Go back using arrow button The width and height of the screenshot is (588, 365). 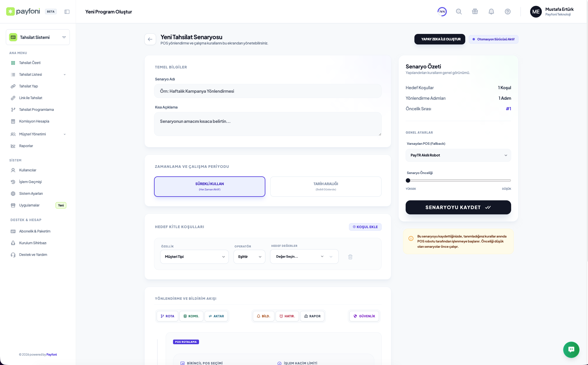pos(150,39)
